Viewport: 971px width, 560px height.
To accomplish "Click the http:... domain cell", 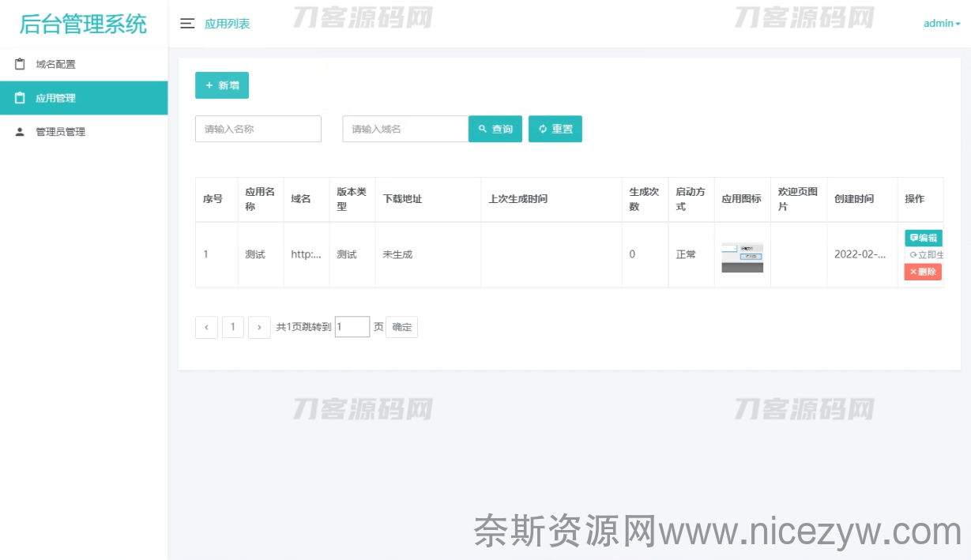I will pyautogui.click(x=306, y=254).
